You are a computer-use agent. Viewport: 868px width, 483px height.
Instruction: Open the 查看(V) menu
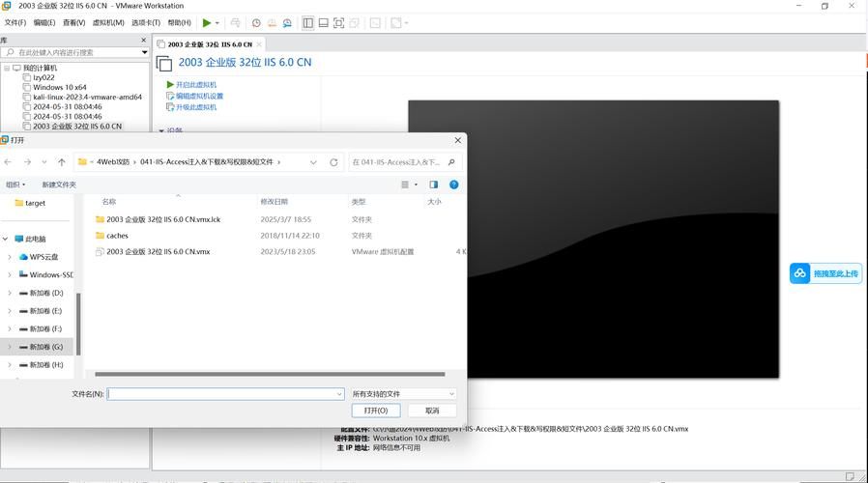click(73, 22)
